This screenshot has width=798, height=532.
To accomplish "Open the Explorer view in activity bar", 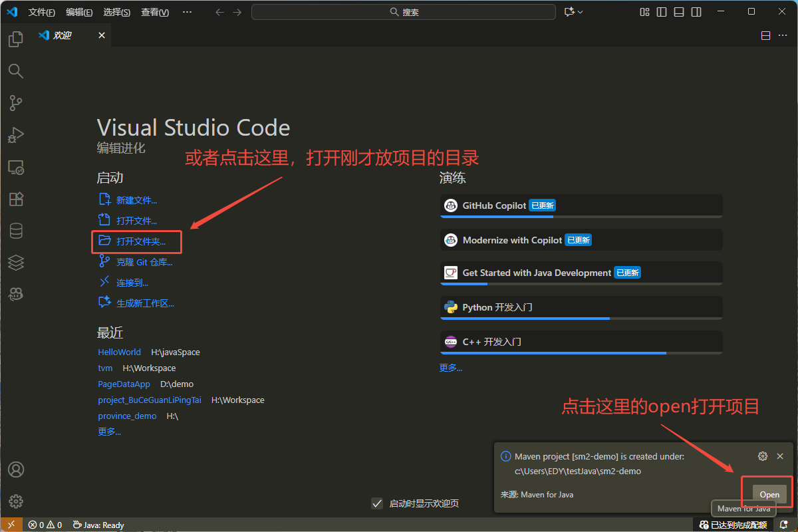I will [x=15, y=39].
